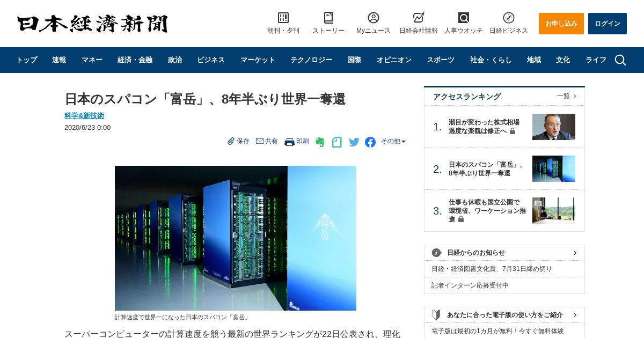Screen dimensions: 644x338
Task: Go to the 国際 section
Action: pos(354,60)
